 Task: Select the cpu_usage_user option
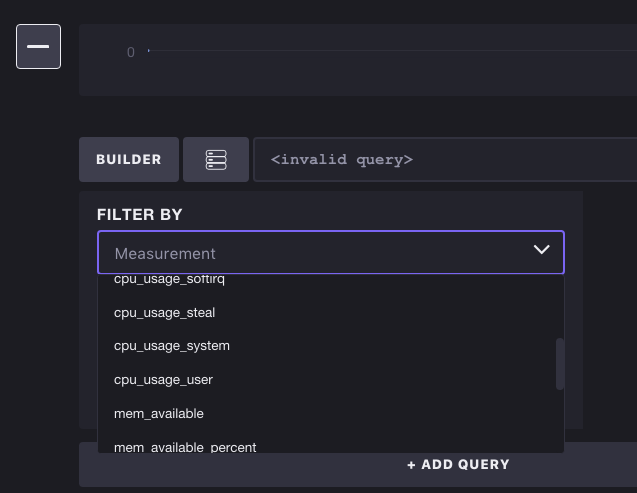(163, 380)
